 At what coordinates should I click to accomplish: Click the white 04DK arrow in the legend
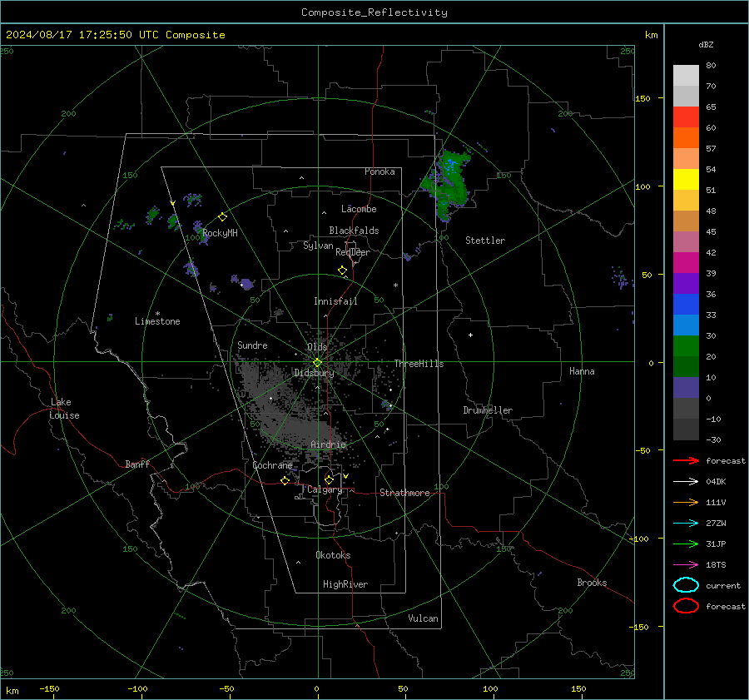(686, 482)
